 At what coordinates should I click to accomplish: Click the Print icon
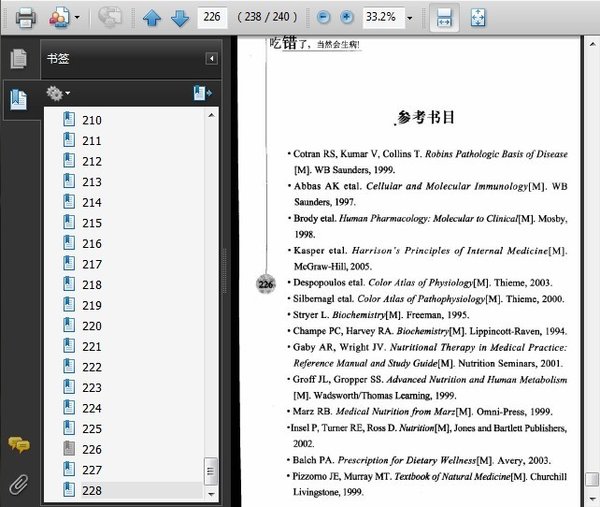(x=24, y=17)
